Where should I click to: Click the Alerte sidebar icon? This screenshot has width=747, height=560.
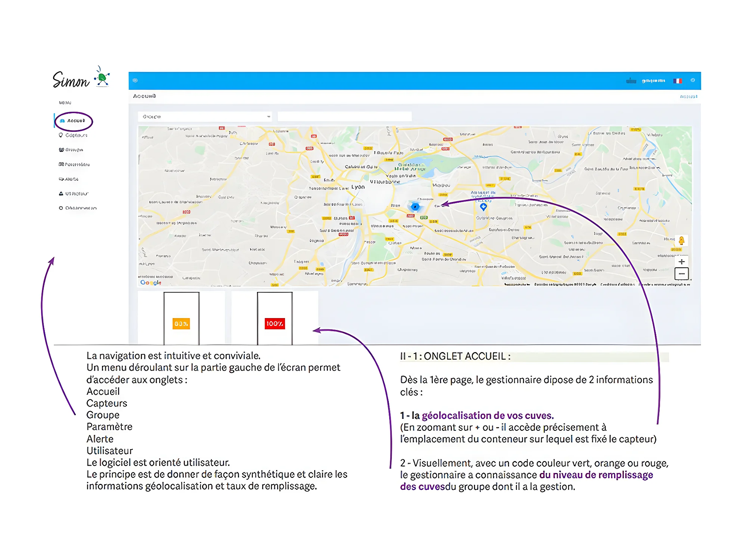tap(61, 179)
